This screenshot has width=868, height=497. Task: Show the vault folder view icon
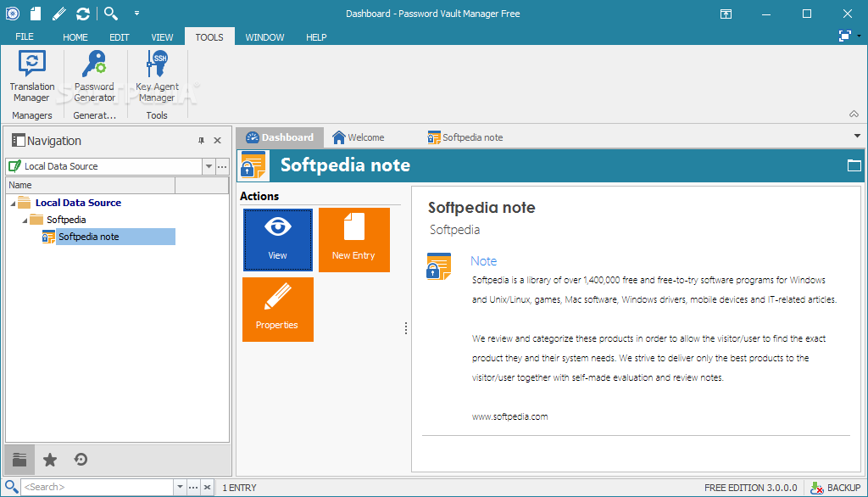coord(20,460)
